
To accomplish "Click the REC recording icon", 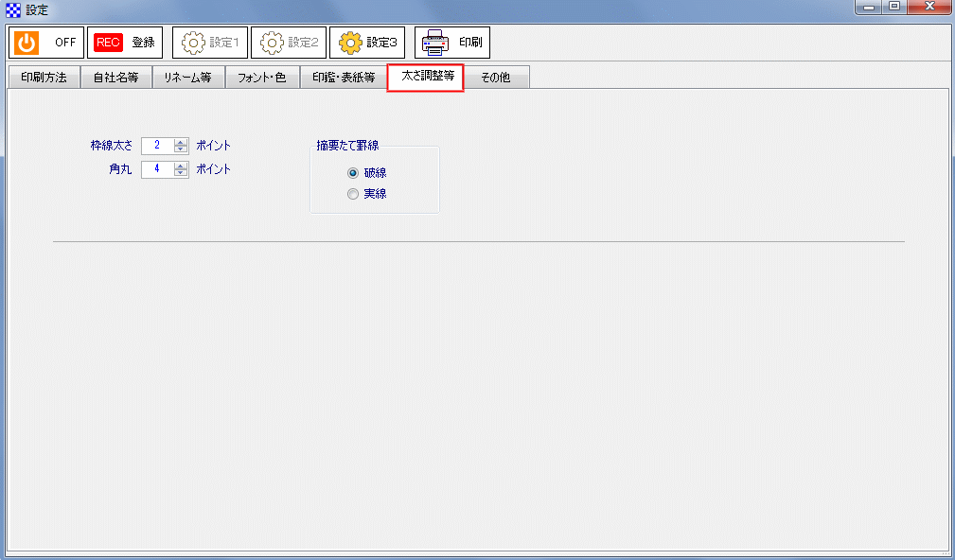I will click(x=107, y=42).
